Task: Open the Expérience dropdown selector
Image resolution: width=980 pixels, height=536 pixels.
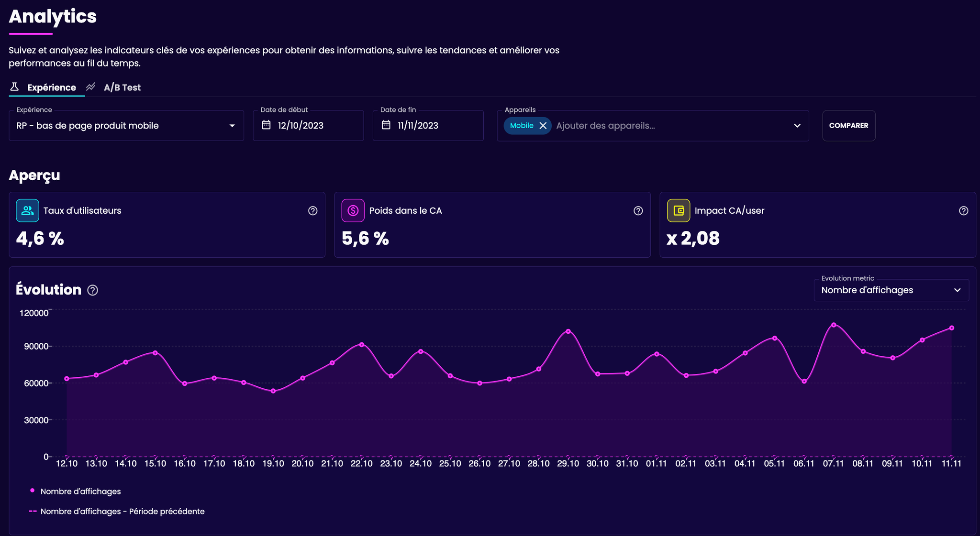Action: pos(126,126)
